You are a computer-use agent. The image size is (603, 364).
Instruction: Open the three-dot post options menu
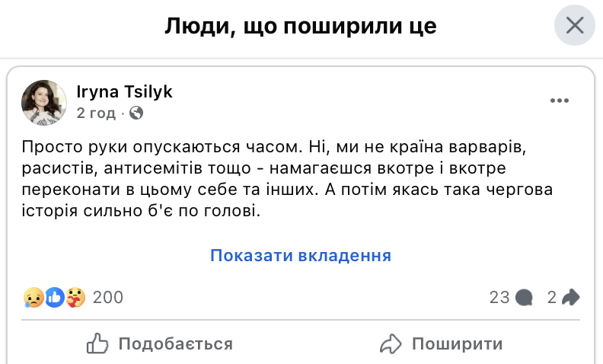pyautogui.click(x=560, y=101)
